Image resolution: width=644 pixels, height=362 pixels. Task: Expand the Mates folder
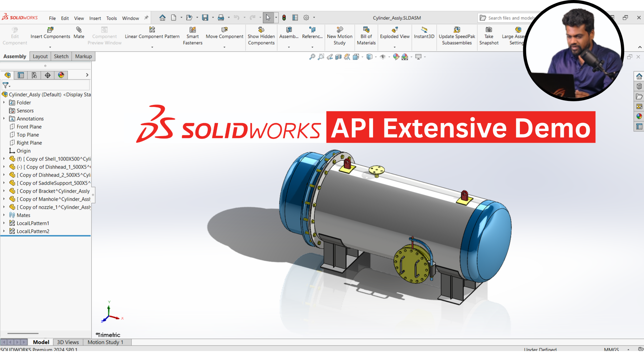[x=4, y=215]
